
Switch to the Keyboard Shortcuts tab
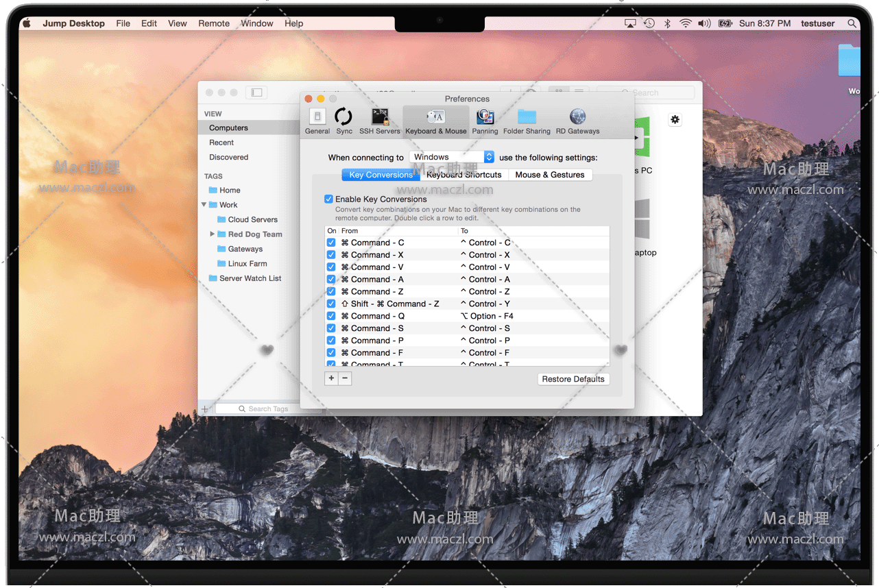464,175
